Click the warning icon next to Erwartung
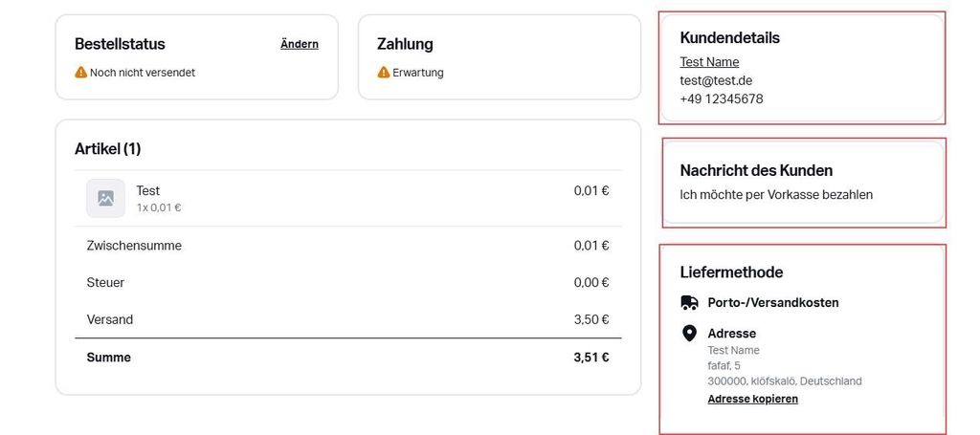 (x=384, y=73)
